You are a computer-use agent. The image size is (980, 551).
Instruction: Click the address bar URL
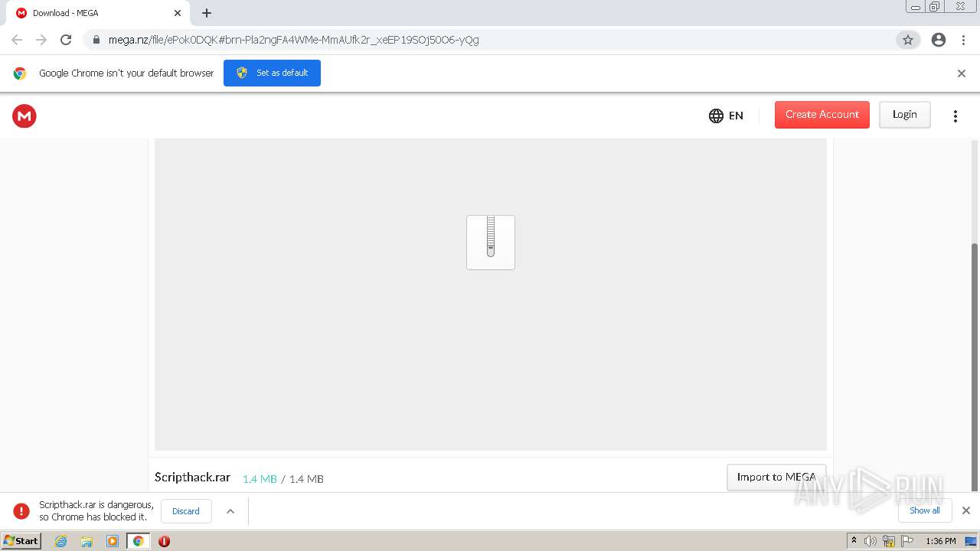coord(293,40)
